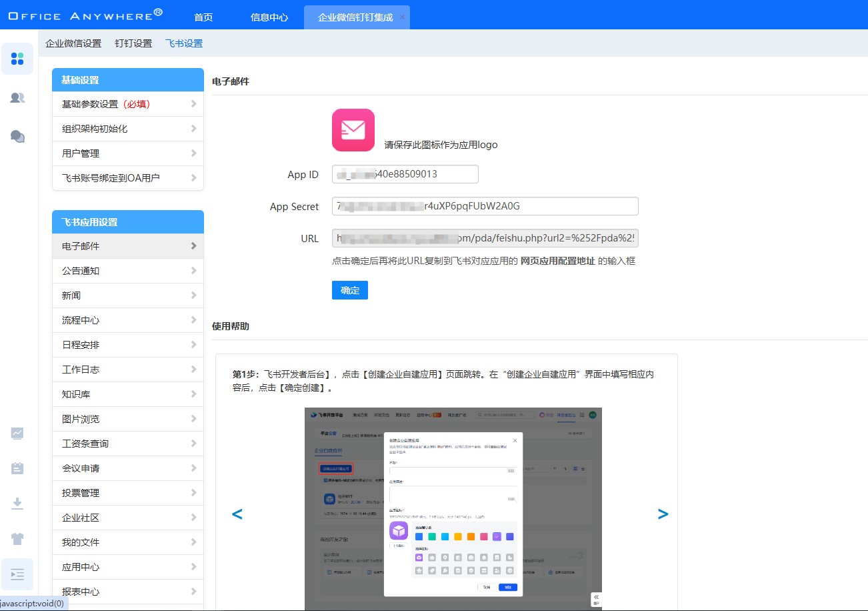
Task: Open 工作日志 in the Feishu app list
Action: 128,370
